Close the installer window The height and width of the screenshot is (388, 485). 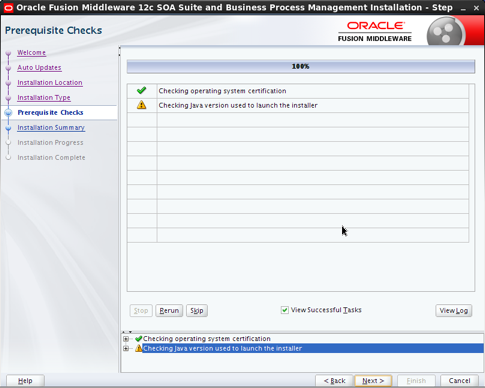(476, 8)
